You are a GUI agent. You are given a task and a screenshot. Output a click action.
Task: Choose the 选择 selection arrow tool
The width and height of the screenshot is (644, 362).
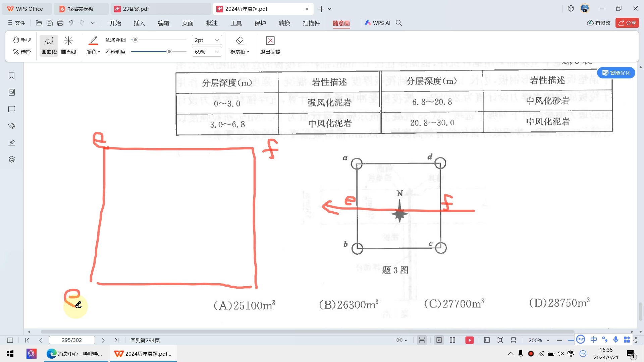[x=22, y=52]
